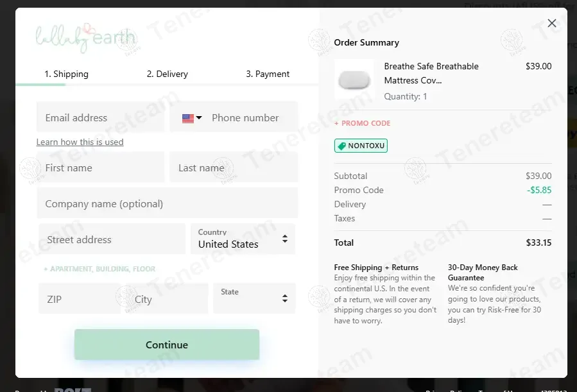Open the Learn how this is used link
Viewport: 577px width, 392px height.
80,142
